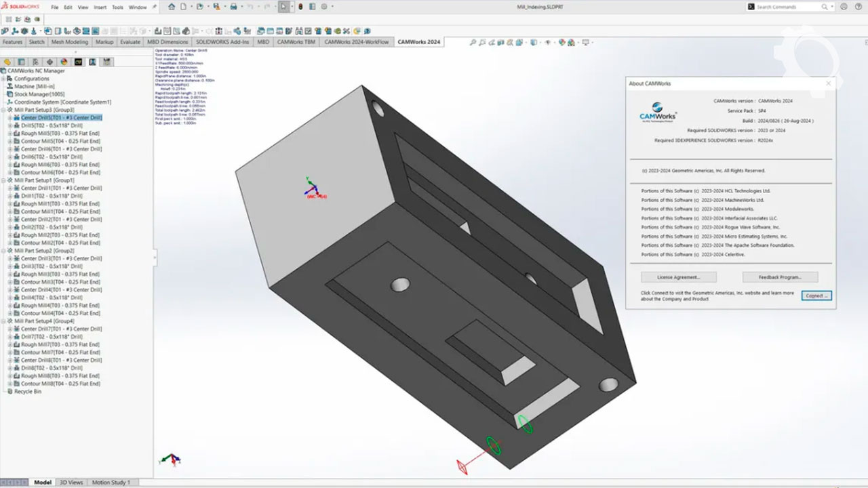Close the About CAMWorks dialog
The image size is (868, 488).
pyautogui.click(x=828, y=83)
